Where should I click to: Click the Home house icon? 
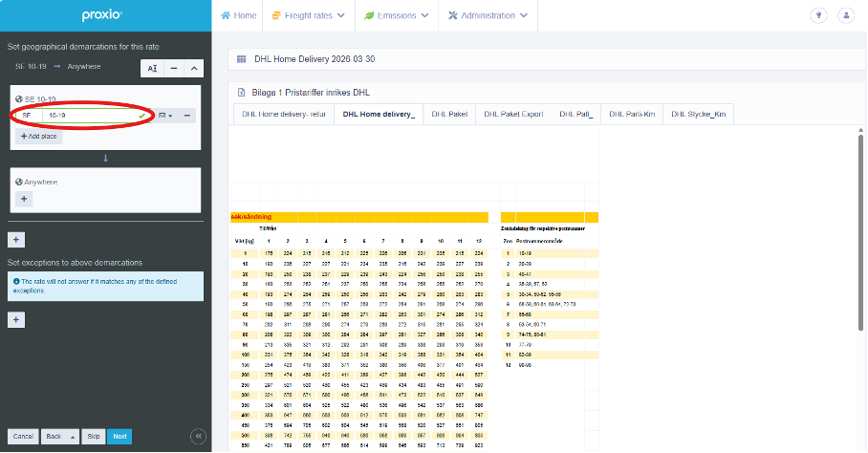point(226,15)
